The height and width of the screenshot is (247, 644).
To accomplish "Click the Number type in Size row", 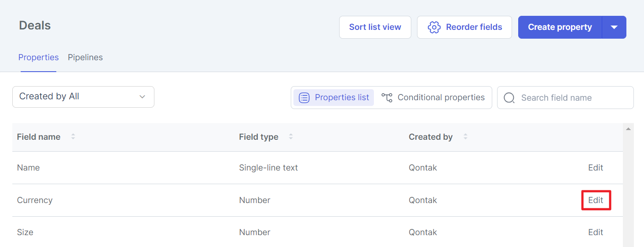I will (x=255, y=232).
